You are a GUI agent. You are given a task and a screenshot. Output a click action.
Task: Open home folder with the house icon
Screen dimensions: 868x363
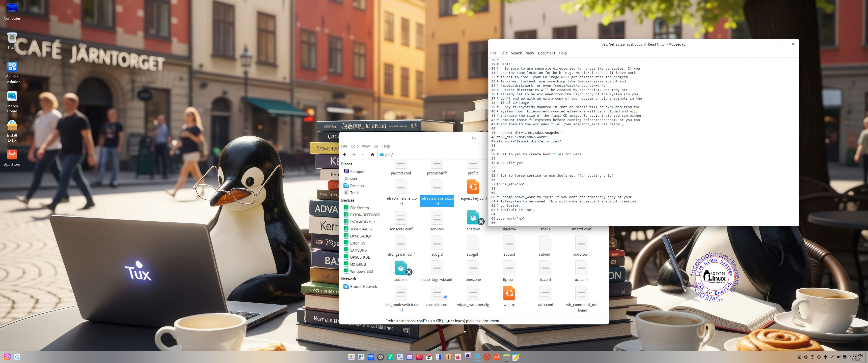tap(372, 155)
